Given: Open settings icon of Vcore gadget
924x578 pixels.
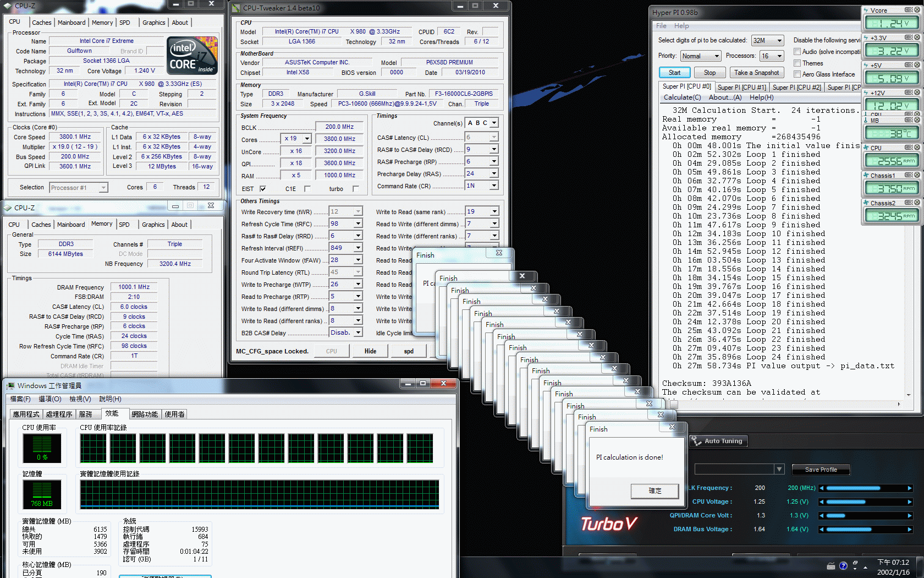Looking at the screenshot, I should click(909, 10).
